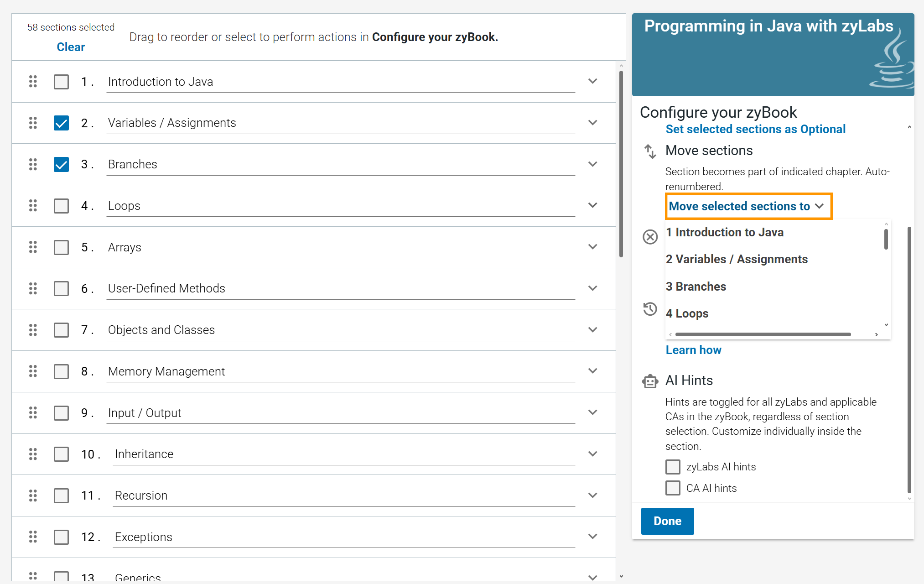Click drag handle for Memory Management
924x584 pixels.
33,371
